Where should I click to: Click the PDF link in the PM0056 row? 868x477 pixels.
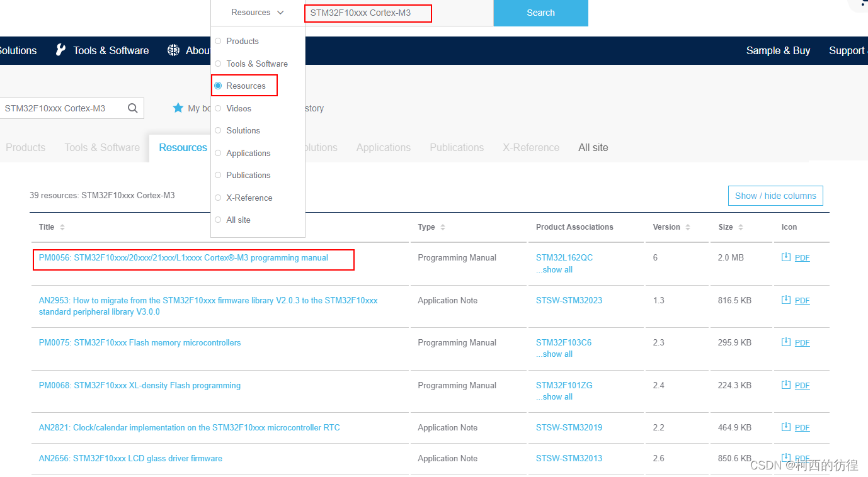click(802, 258)
